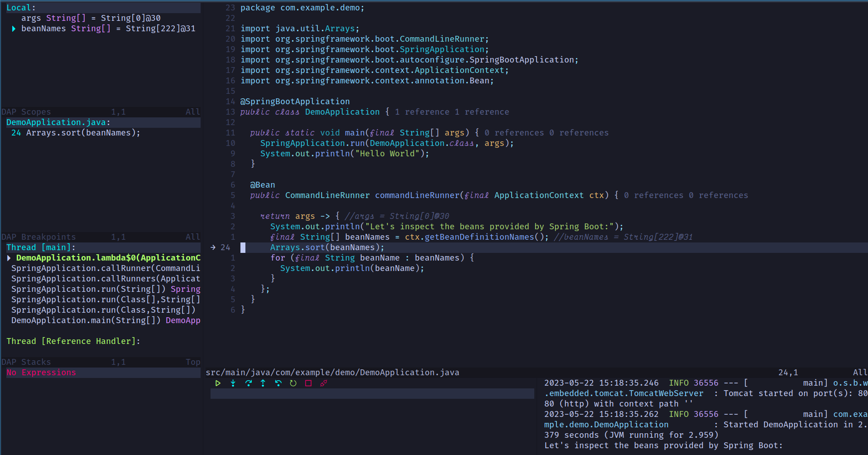Continue execution with the green play icon
Image resolution: width=868 pixels, height=455 pixels.
[x=218, y=383]
